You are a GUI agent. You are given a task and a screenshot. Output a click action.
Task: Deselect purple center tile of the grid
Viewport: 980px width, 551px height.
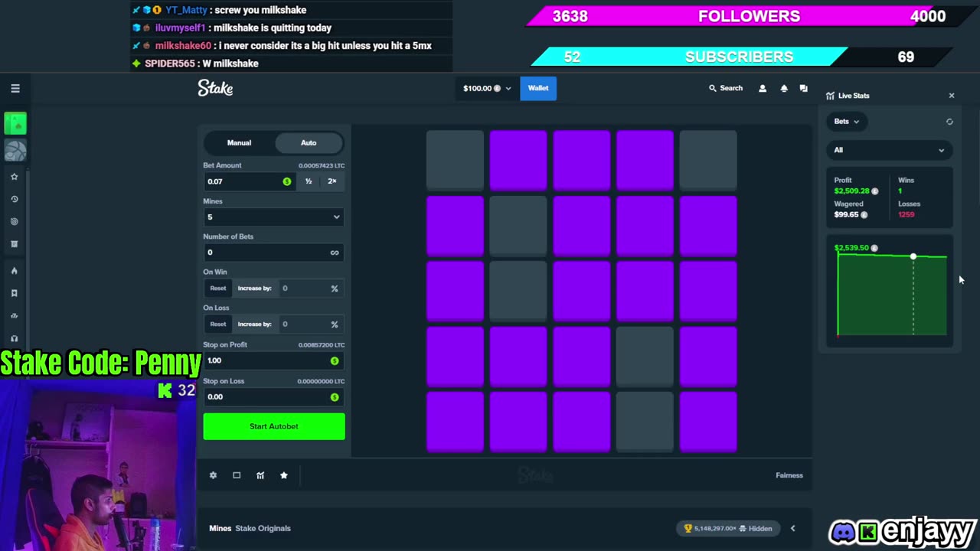582,291
